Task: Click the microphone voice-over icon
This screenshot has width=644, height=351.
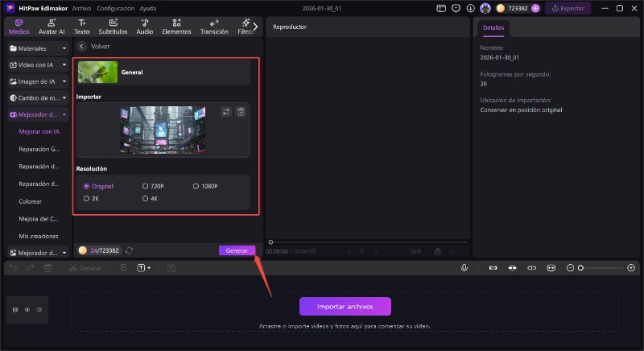Action: point(464,267)
